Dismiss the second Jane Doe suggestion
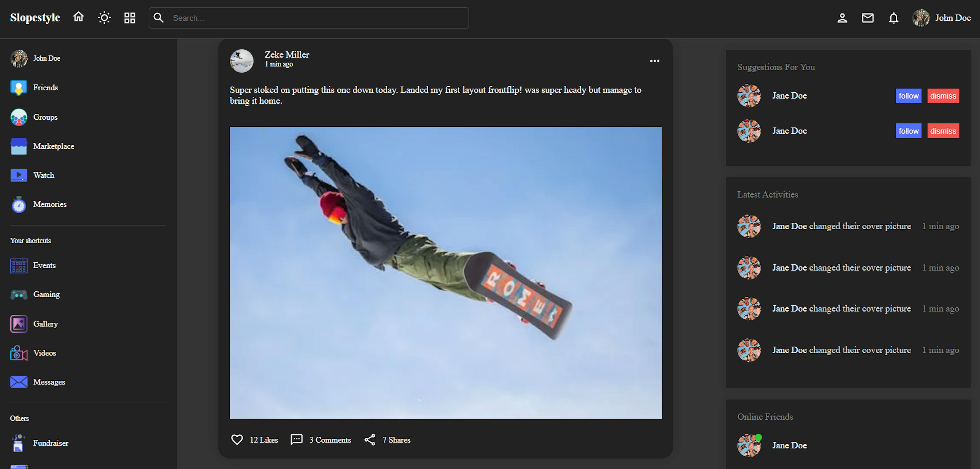Image resolution: width=980 pixels, height=469 pixels. 943,131
